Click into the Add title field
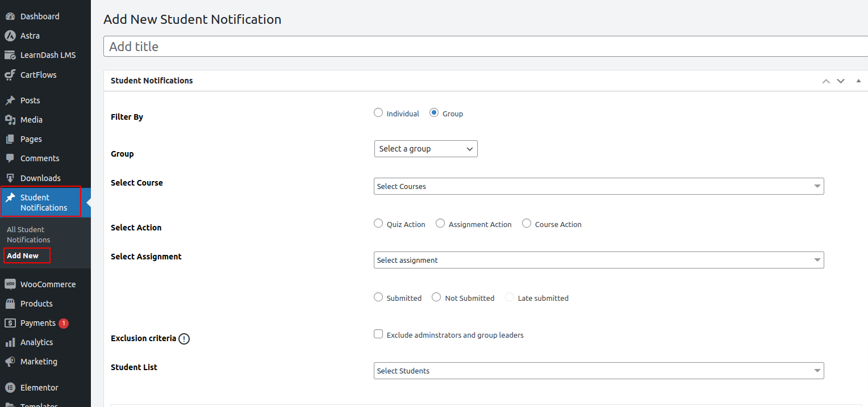The height and width of the screenshot is (407, 868). coord(486,47)
